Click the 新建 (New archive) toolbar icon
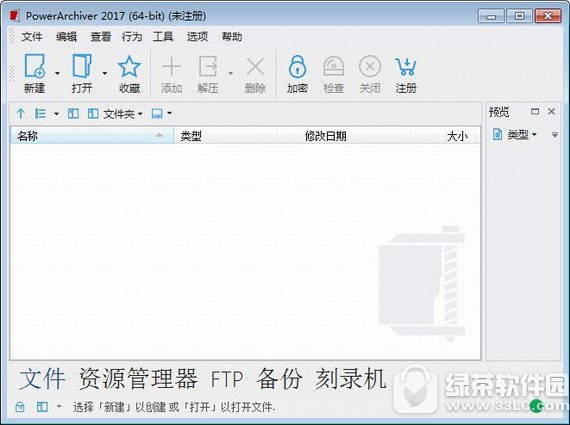This screenshot has height=425, width=570. [35, 66]
